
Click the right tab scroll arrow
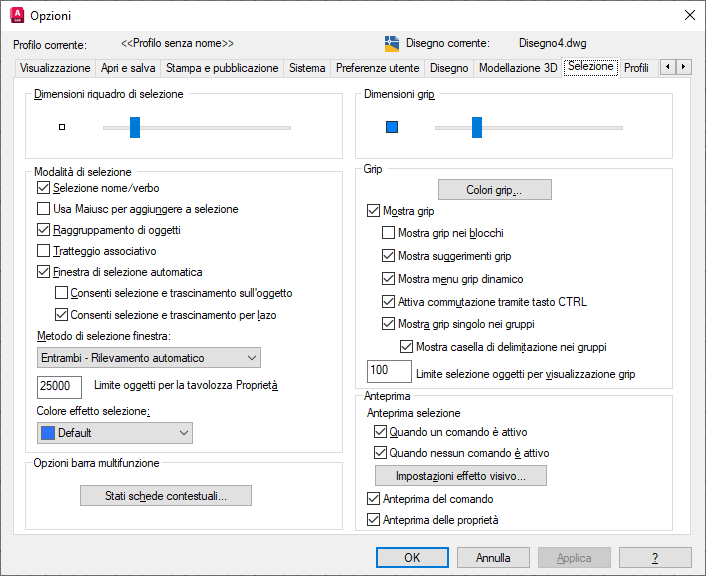683,67
